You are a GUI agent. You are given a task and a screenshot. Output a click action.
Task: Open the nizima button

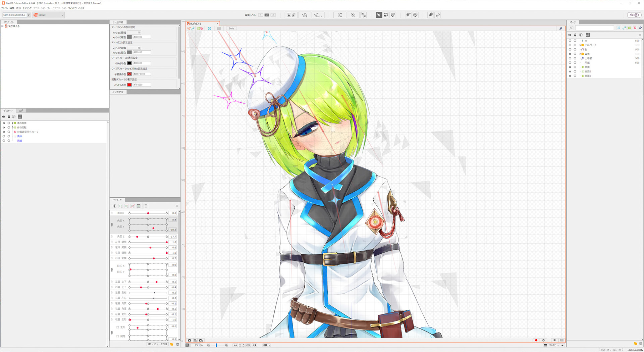click(634, 15)
